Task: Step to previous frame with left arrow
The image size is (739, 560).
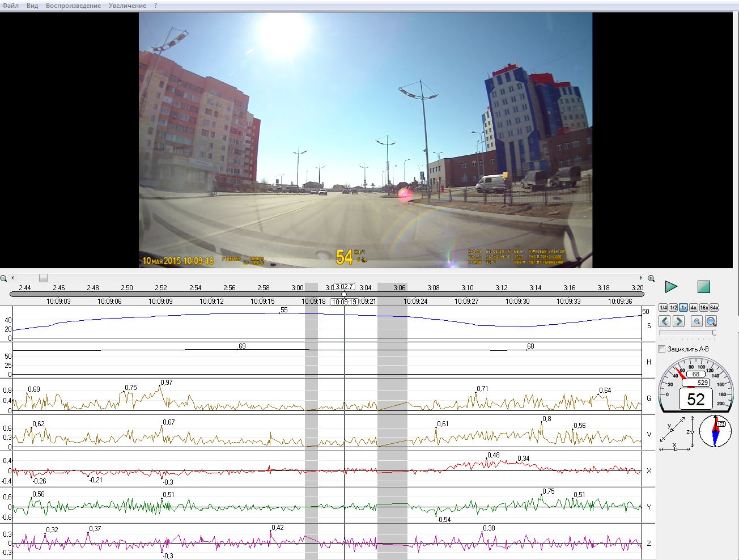Action: [x=664, y=321]
